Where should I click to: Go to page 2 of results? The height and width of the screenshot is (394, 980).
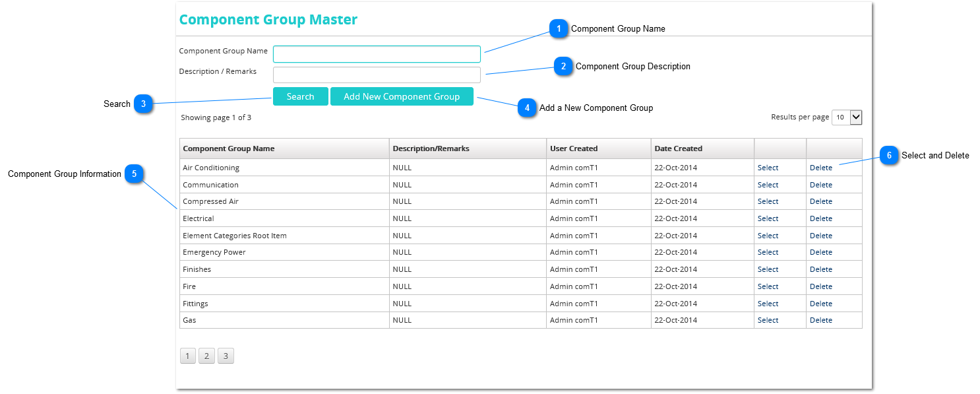[x=206, y=355]
